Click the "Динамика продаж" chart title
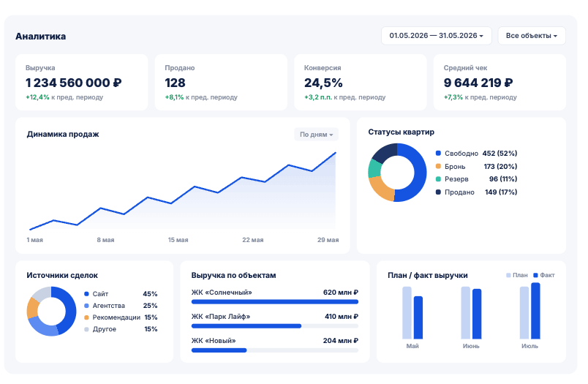The width and height of the screenshot is (588, 384). tap(63, 135)
